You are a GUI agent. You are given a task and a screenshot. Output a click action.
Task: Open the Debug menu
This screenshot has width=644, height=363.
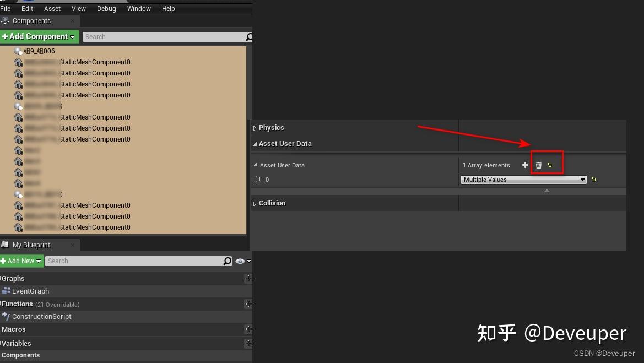[106, 8]
